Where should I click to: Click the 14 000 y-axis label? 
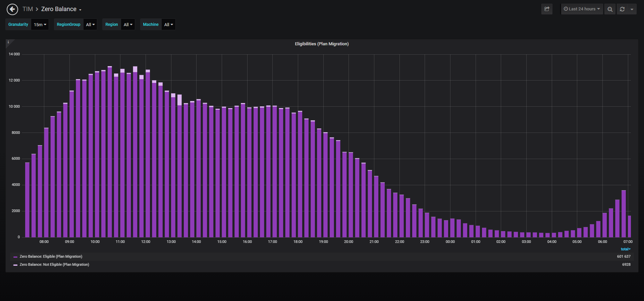tap(14, 54)
